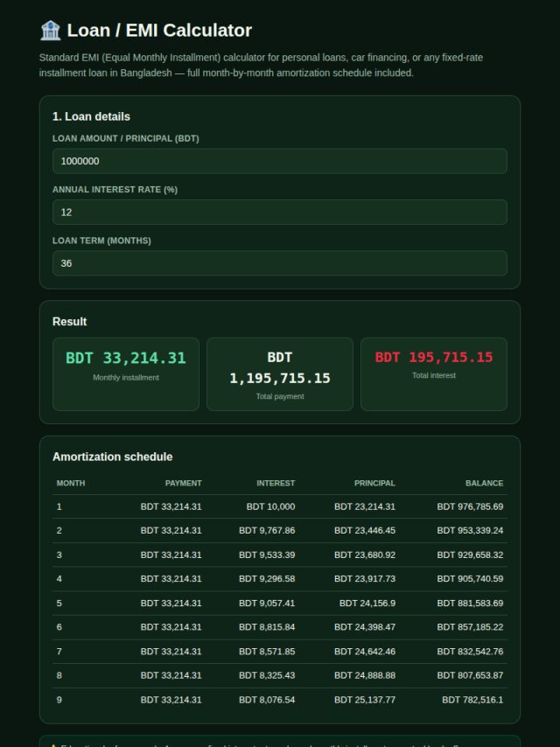This screenshot has height=747, width=560.
Task: Select the Loan Term (Months) input box
Action: [x=280, y=263]
